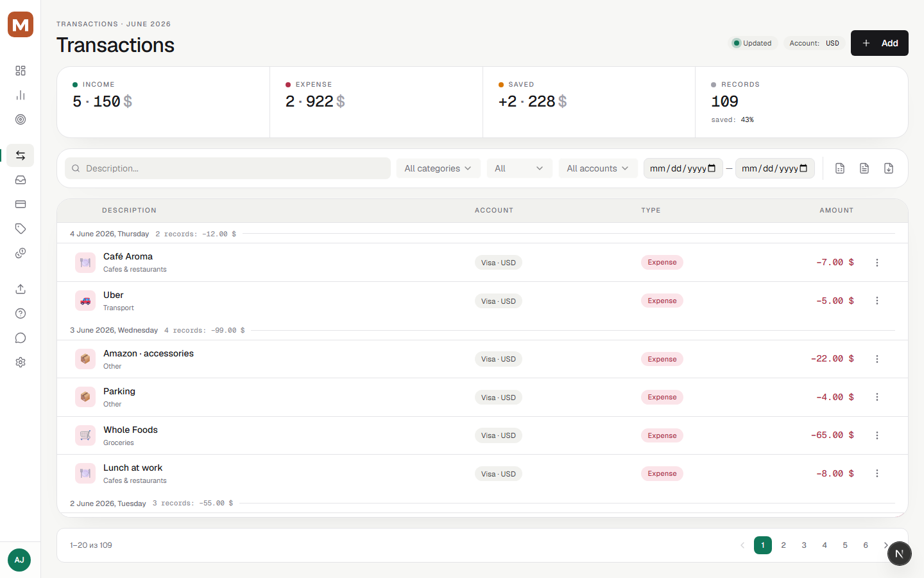Open the inbox tray sidebar icon
The image size is (924, 578).
21,180
